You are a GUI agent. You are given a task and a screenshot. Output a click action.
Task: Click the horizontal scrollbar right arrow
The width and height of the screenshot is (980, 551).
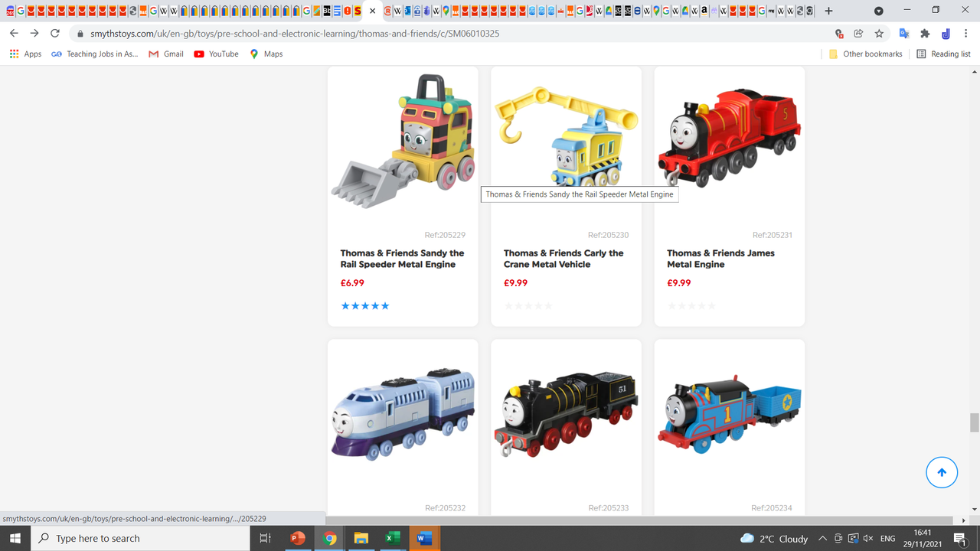[x=964, y=520]
